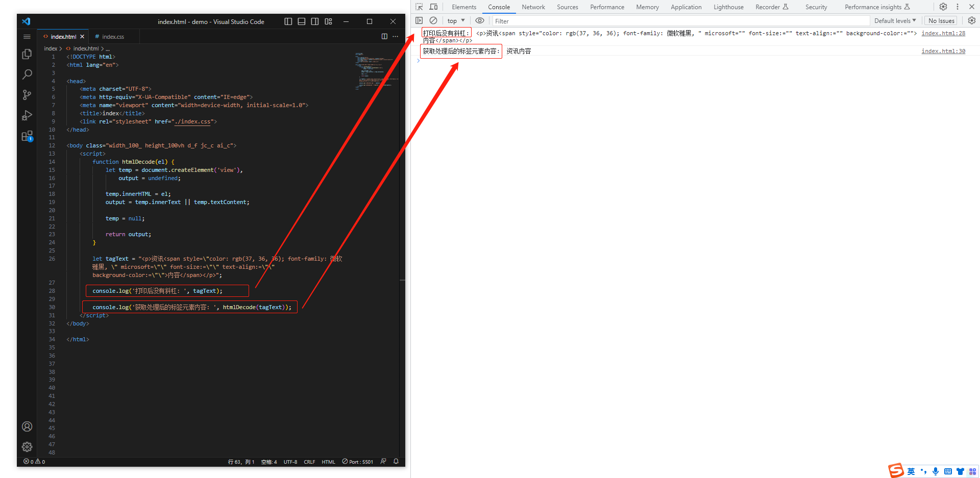Open the feedback icon in status bar
This screenshot has width=980, height=478.
pos(383,461)
